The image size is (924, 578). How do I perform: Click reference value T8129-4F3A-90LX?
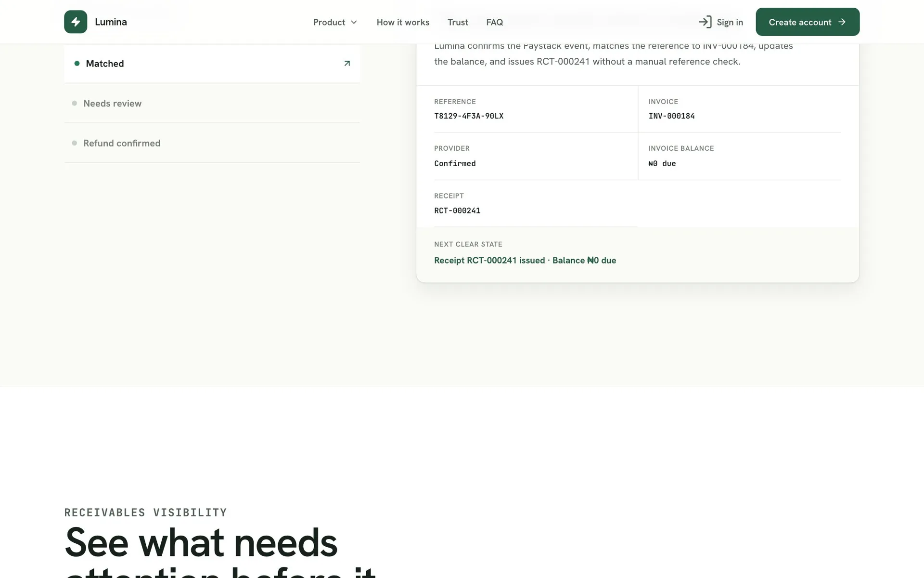pyautogui.click(x=469, y=116)
